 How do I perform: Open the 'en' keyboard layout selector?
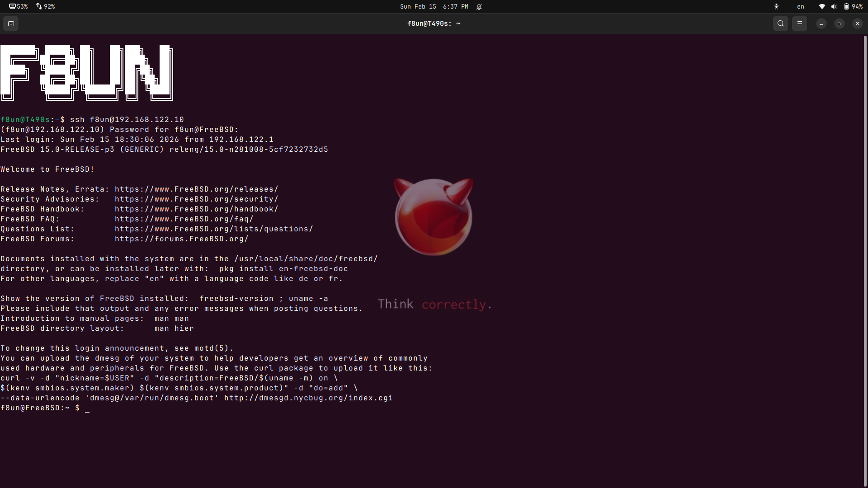pyautogui.click(x=800, y=6)
